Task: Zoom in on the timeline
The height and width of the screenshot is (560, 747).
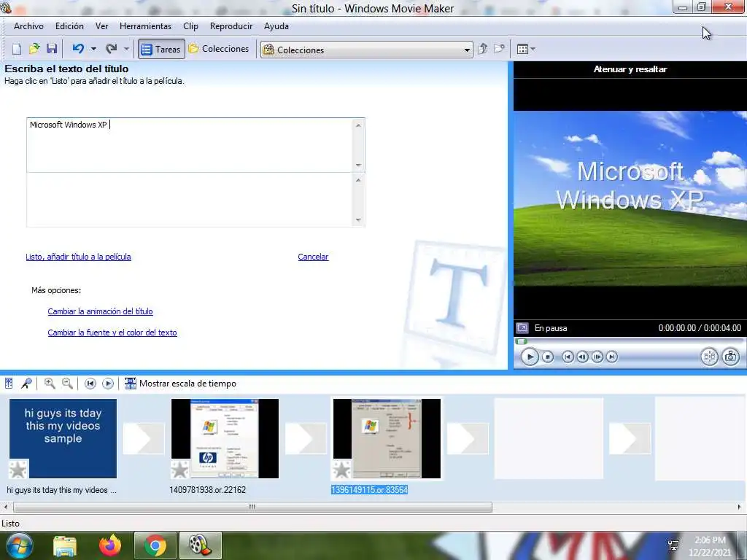Action: (50, 384)
